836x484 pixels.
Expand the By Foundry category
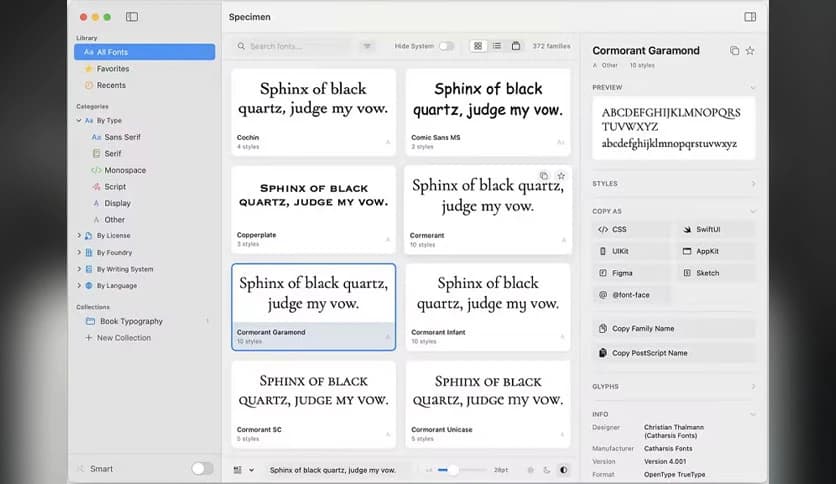pos(79,253)
